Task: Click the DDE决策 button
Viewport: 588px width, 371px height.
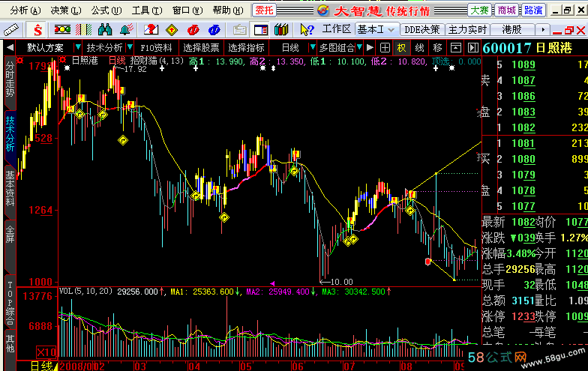Action: (x=421, y=29)
